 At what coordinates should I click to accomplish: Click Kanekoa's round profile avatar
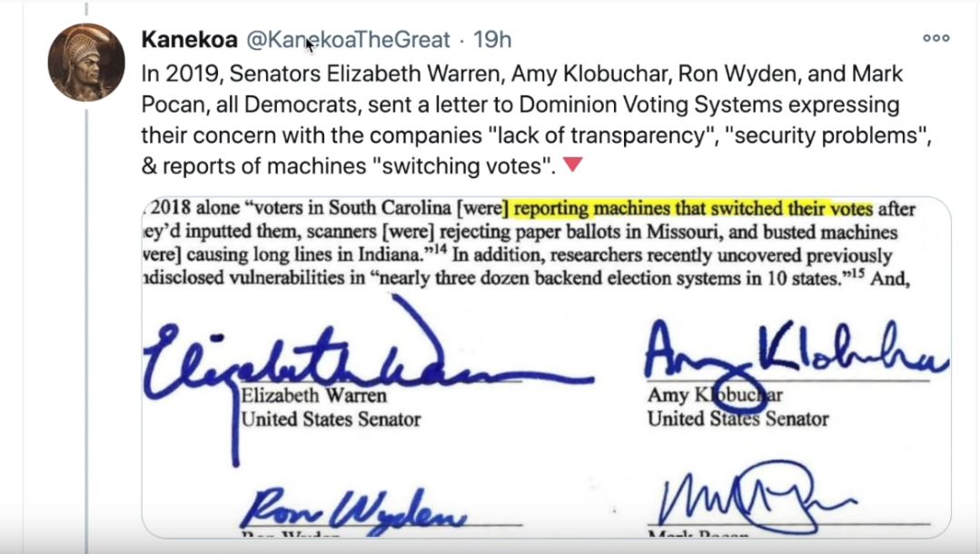click(86, 63)
